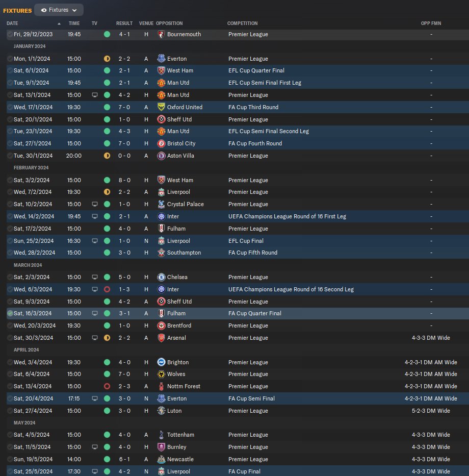Sort by the RESULT column header

(x=124, y=23)
